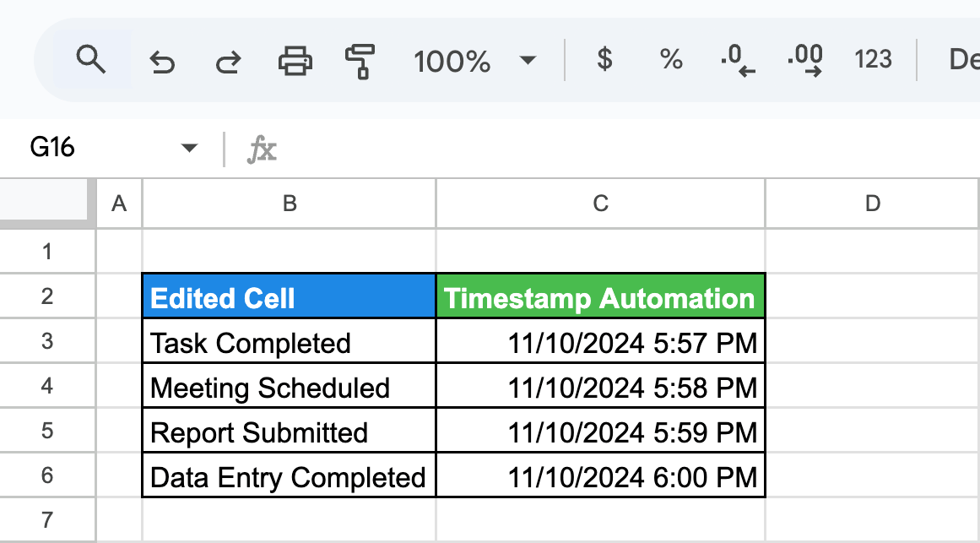Activate the paint format tool

[x=360, y=62]
